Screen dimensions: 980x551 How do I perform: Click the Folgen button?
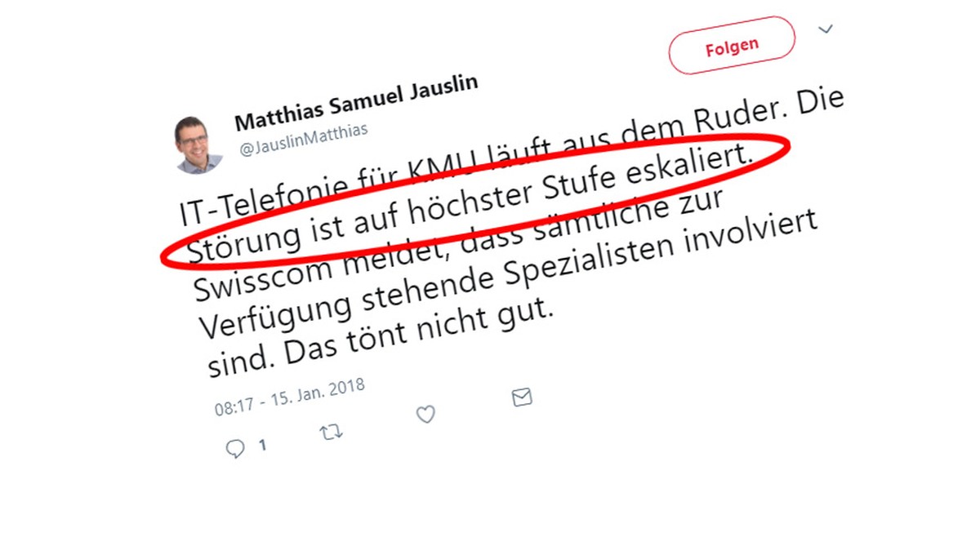click(731, 46)
